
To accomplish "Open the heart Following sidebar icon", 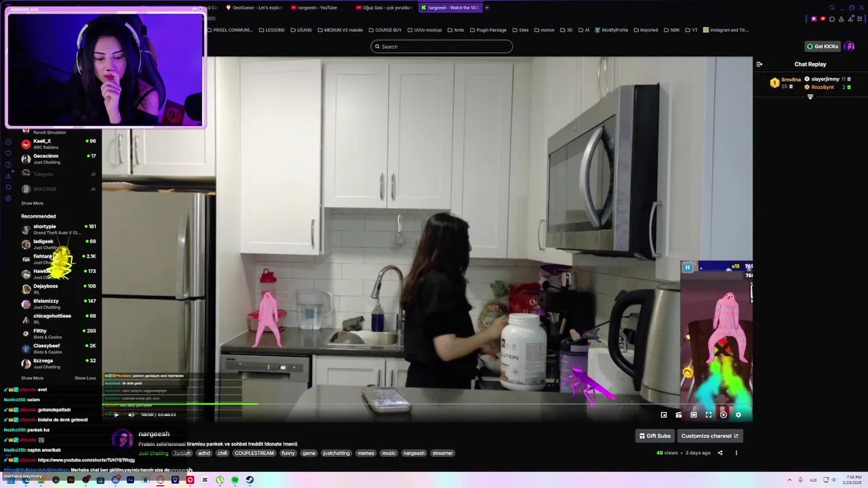I will (x=8, y=153).
